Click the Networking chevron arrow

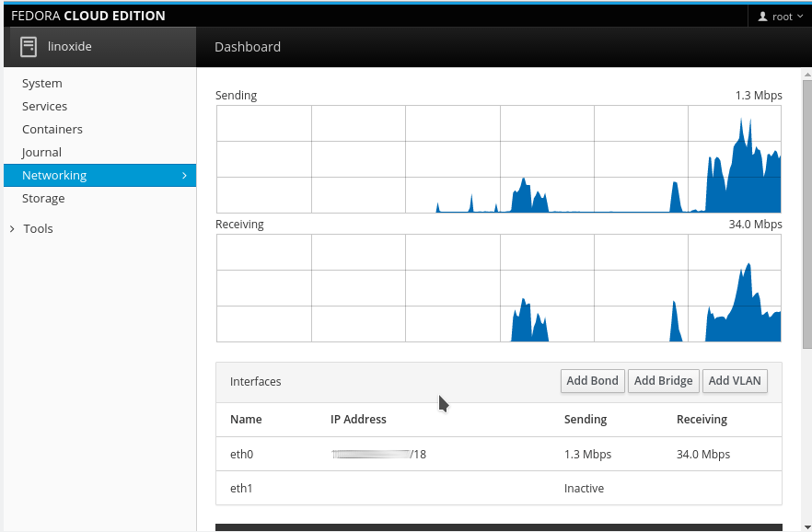pos(184,176)
